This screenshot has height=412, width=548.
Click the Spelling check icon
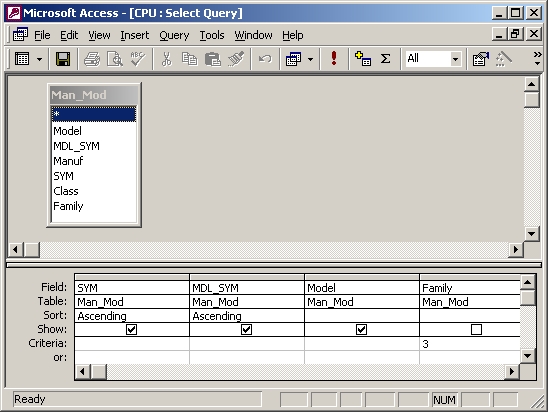coord(138,59)
